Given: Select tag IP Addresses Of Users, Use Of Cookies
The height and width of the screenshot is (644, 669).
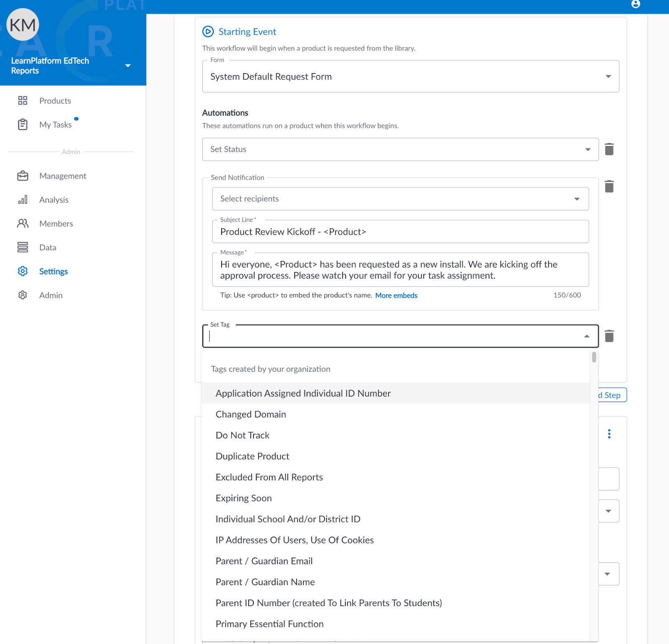Looking at the screenshot, I should [x=396, y=540].
